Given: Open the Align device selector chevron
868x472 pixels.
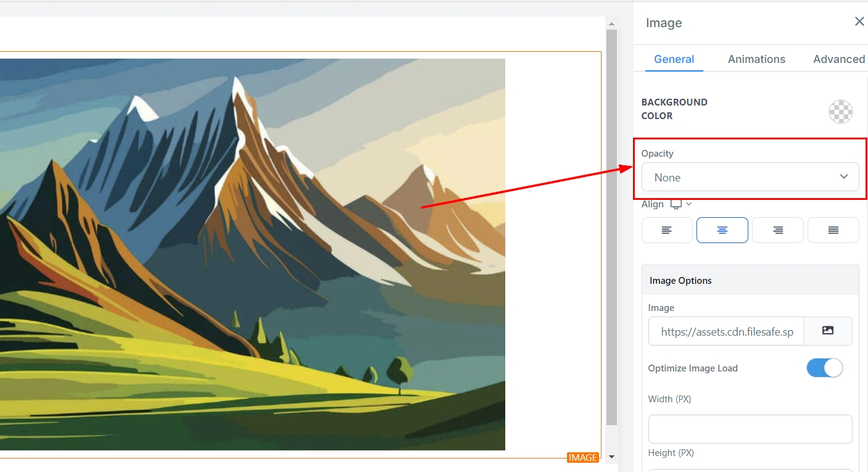Looking at the screenshot, I should [689, 204].
